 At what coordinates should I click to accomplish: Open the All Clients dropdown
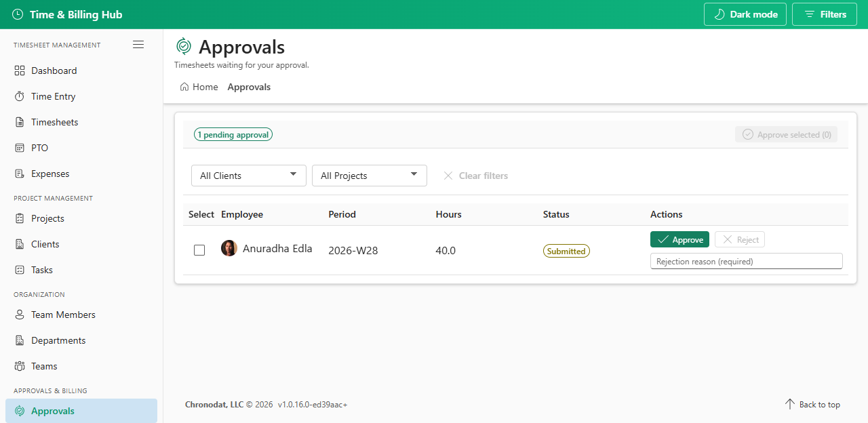point(249,176)
